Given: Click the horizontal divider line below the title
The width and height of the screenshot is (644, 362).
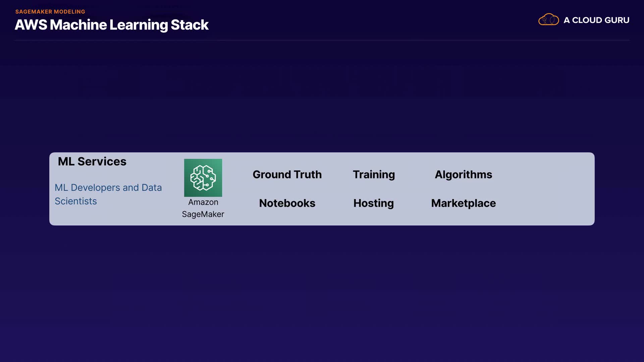Looking at the screenshot, I should (322, 40).
